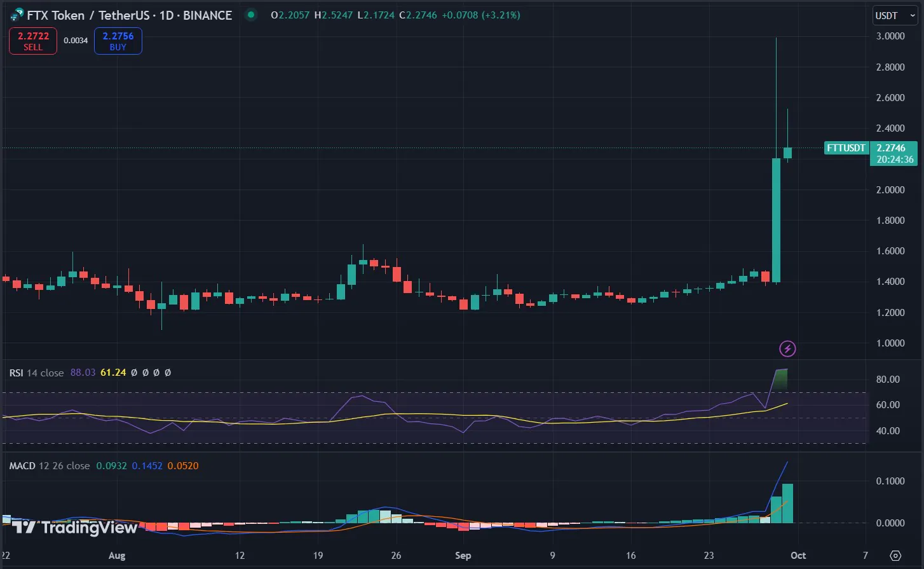Click the countdown timer 20:24:36
The width and height of the screenshot is (924, 569).
[x=895, y=160]
